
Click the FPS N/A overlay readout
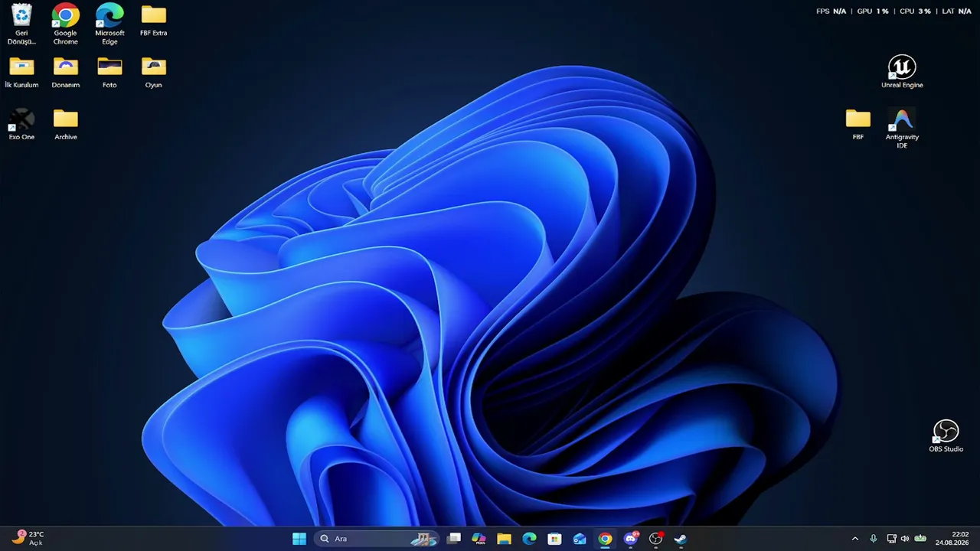coord(831,11)
